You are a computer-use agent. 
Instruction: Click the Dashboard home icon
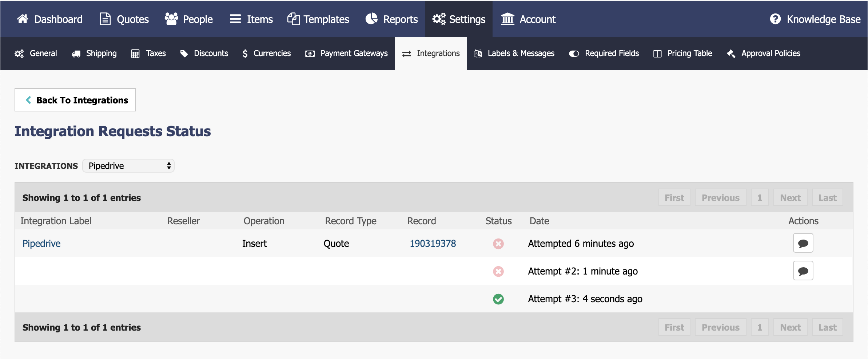tap(23, 19)
